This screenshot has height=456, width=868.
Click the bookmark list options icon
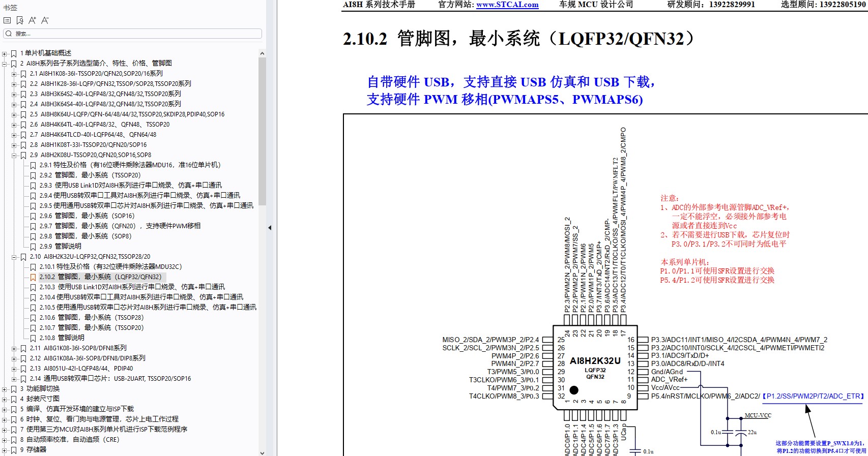pos(7,20)
